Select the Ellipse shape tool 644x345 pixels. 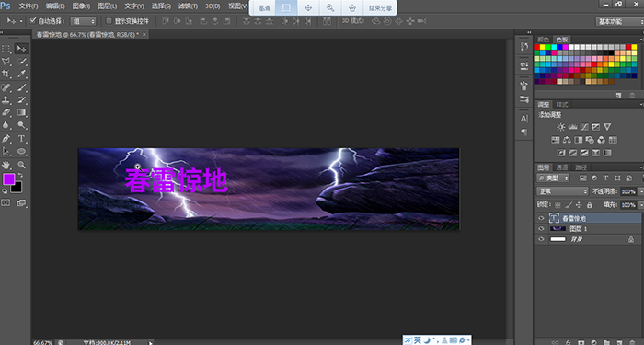pyautogui.click(x=22, y=151)
